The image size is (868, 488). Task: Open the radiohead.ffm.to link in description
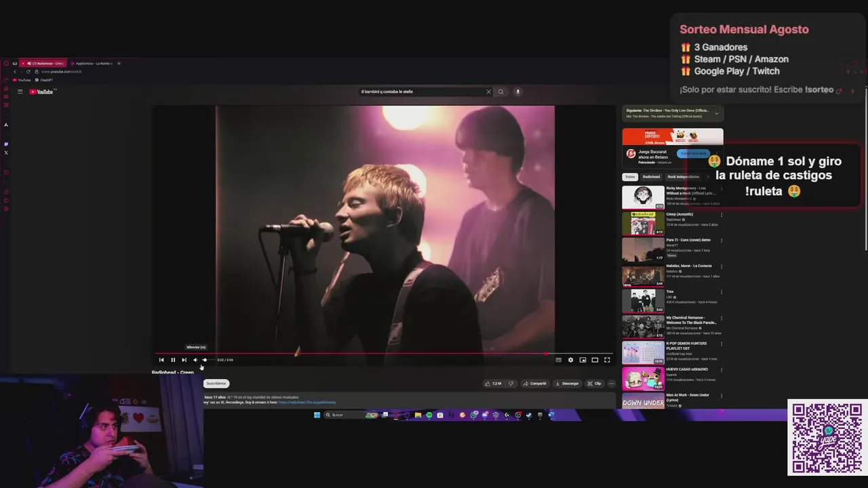(x=307, y=403)
